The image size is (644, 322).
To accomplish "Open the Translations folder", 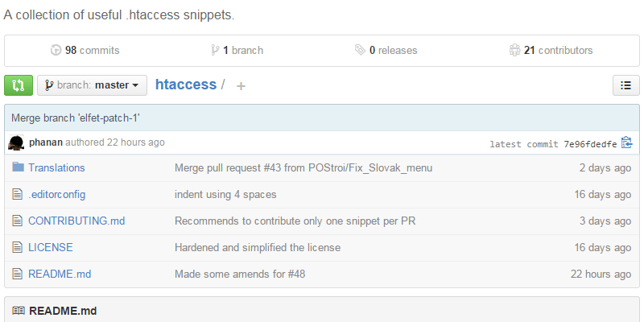I will 56,168.
